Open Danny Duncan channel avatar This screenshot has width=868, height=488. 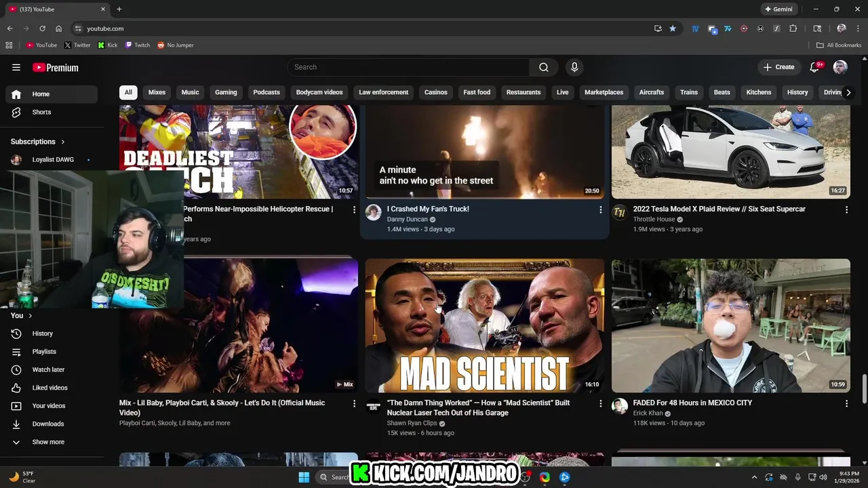coord(374,212)
